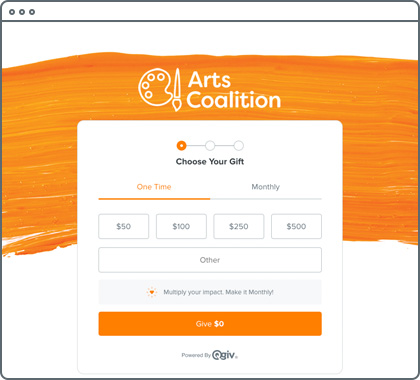Viewport: 420px width, 380px height.
Task: Pick the $250 donation amount
Action: click(x=239, y=226)
